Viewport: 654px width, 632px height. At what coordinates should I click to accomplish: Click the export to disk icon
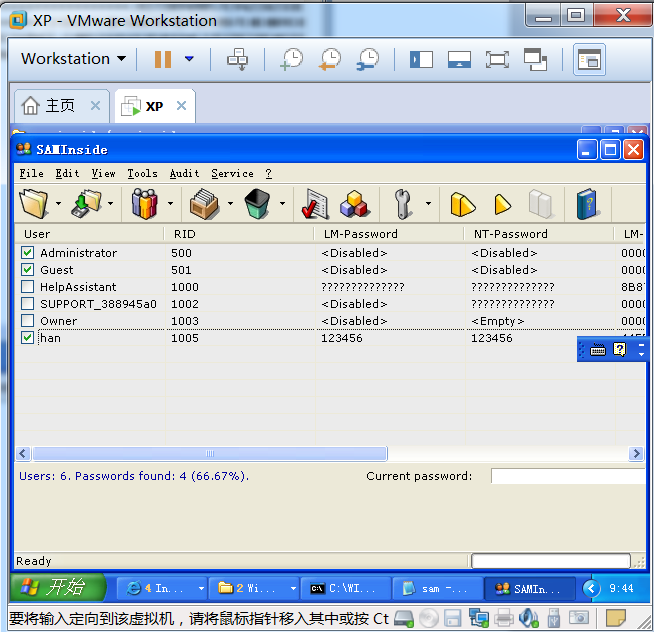click(86, 204)
